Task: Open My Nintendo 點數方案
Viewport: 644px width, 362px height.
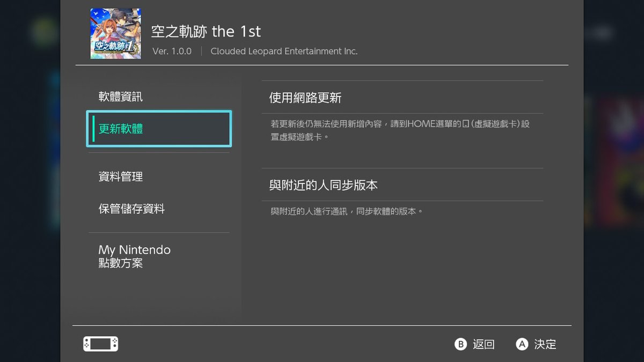Action: (x=159, y=256)
